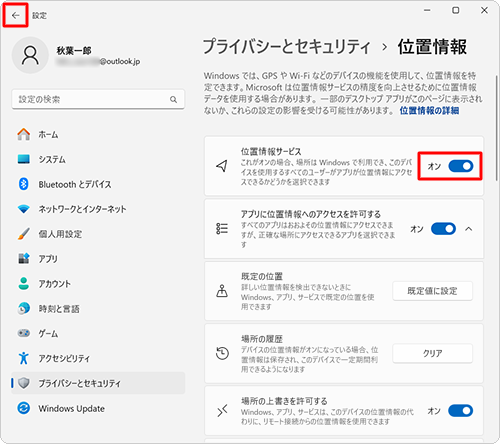500x444 pixels.
Task: Click the 場所の上書きを許可する setting title
Action: click(284, 401)
